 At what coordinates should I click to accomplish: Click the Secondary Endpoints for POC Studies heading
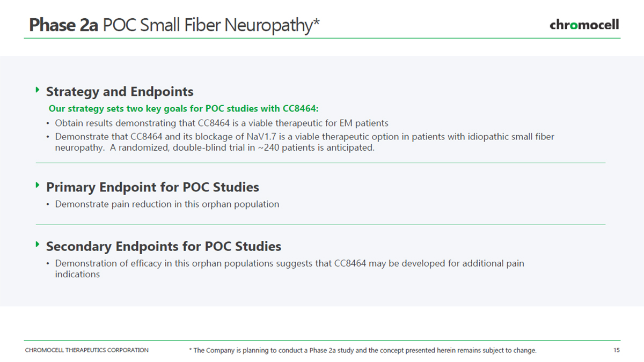tap(164, 246)
